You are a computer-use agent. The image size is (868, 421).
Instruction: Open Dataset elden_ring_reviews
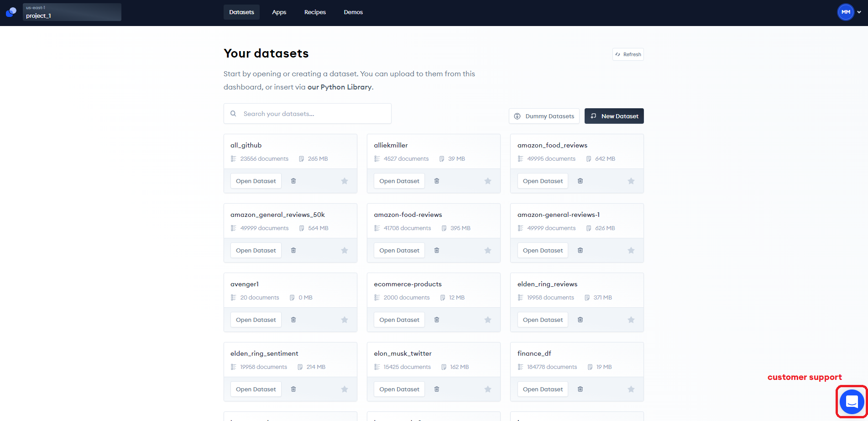click(543, 320)
